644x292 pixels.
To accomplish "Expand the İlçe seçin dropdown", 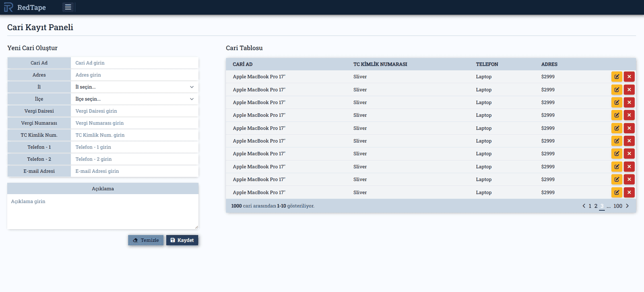I will pyautogui.click(x=134, y=99).
